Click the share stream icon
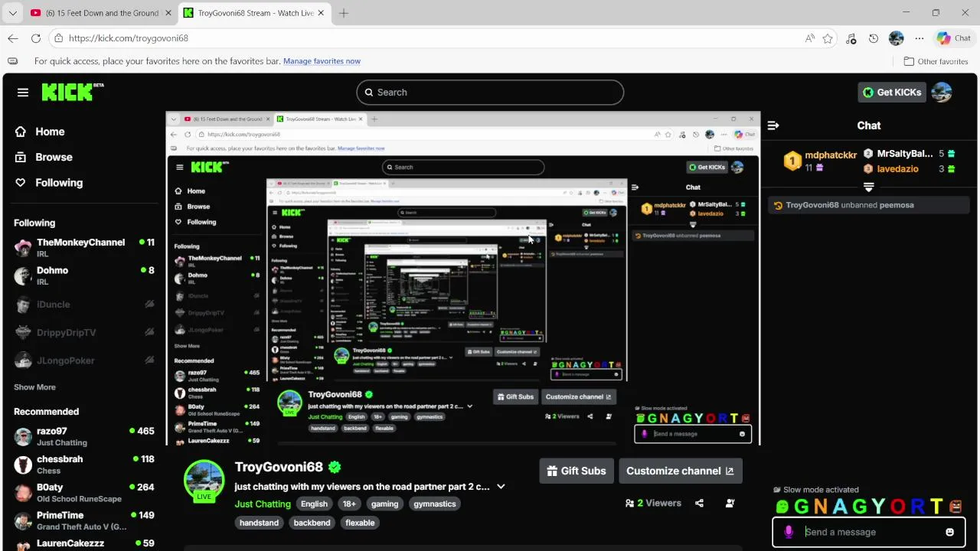This screenshot has height=551, width=980. 699,503
